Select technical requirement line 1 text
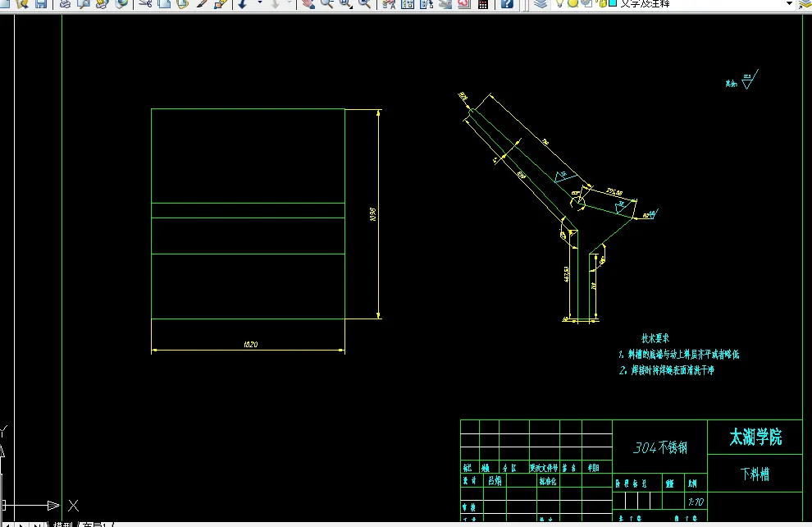Image resolution: width=812 pixels, height=527 pixels. [x=679, y=355]
